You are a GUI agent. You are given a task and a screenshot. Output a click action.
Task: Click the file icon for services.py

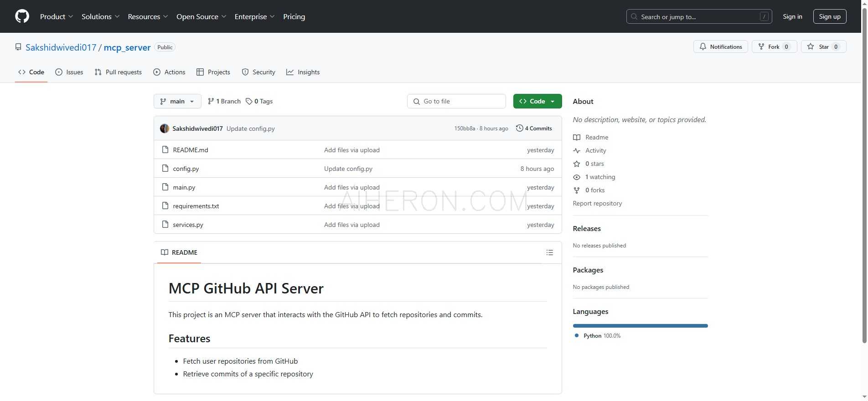pos(165,224)
